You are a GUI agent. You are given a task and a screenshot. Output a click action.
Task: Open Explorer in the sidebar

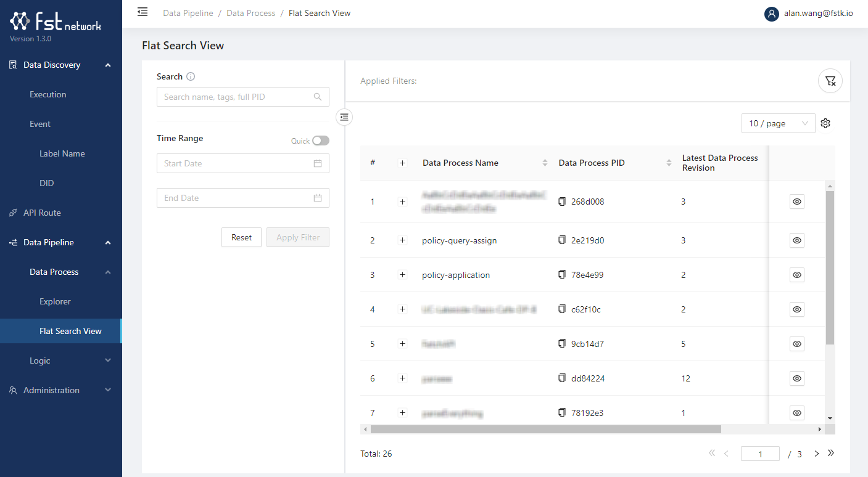(55, 301)
